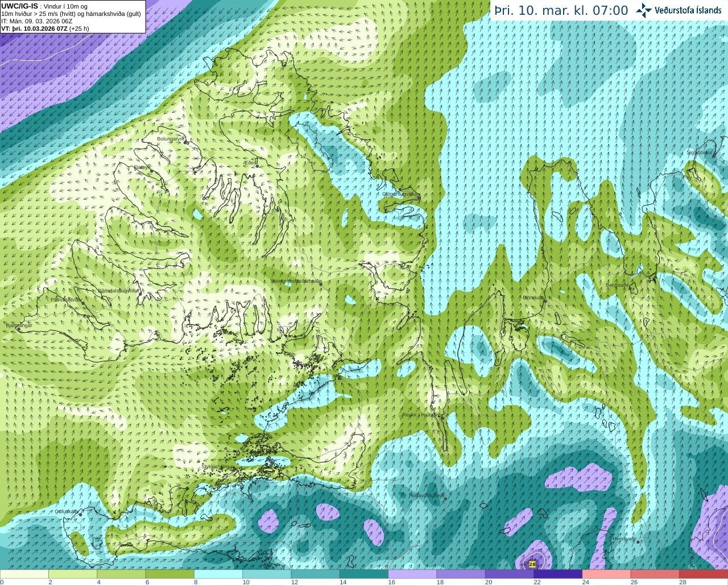Select the green 4–6 legend swatch

pyautogui.click(x=121, y=574)
